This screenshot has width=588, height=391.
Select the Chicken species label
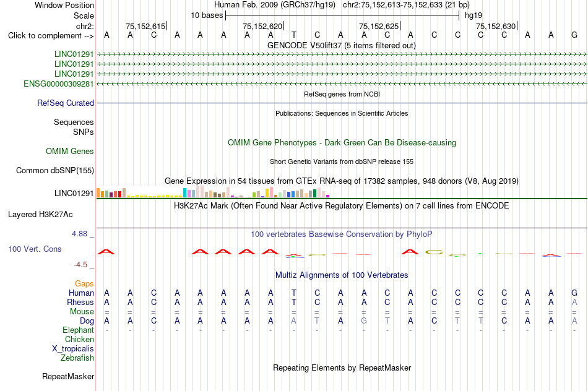[79, 339]
